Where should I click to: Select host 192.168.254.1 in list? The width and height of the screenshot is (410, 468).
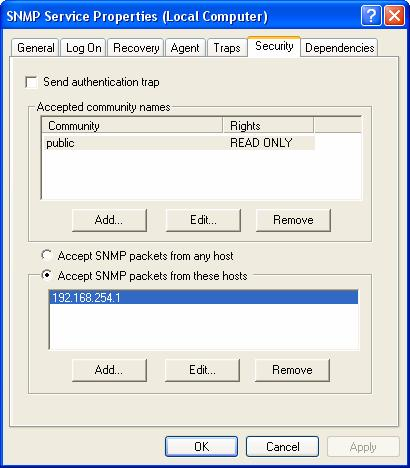204,297
